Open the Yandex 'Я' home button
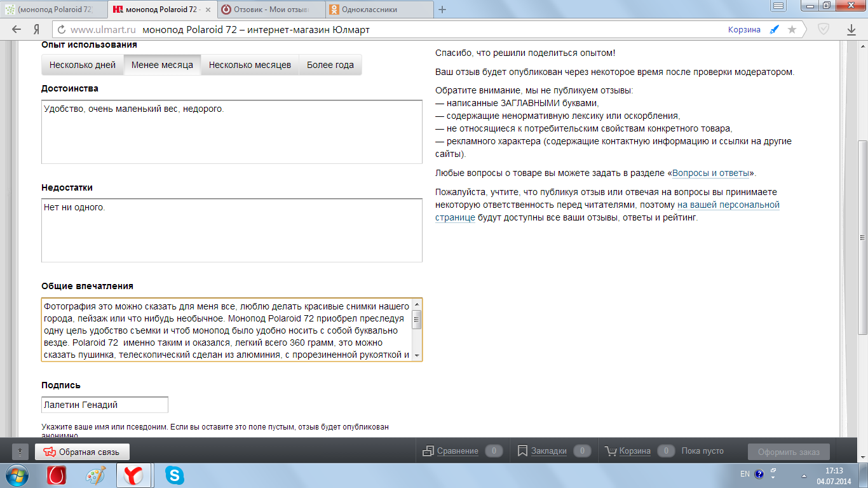Image resolution: width=868 pixels, height=488 pixels. click(37, 30)
